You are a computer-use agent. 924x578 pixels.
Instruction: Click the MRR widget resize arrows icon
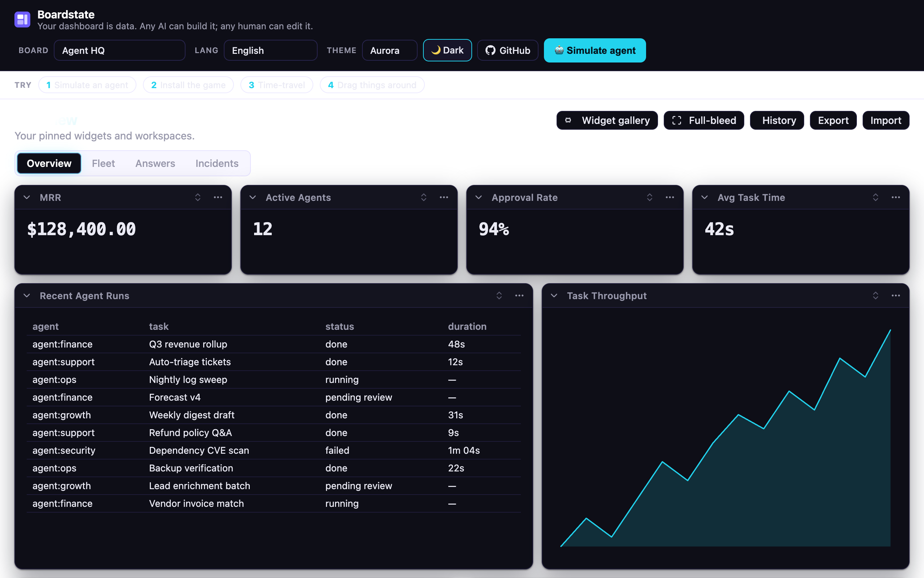pyautogui.click(x=198, y=197)
